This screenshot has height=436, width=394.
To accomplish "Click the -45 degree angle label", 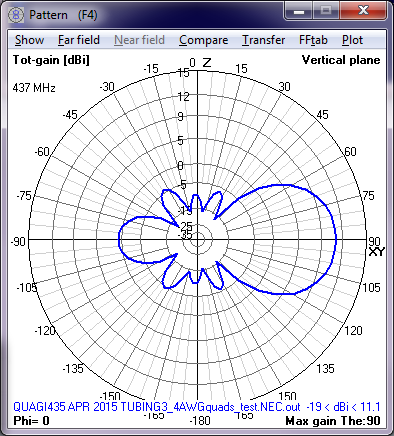I will pyautogui.click(x=70, y=115).
